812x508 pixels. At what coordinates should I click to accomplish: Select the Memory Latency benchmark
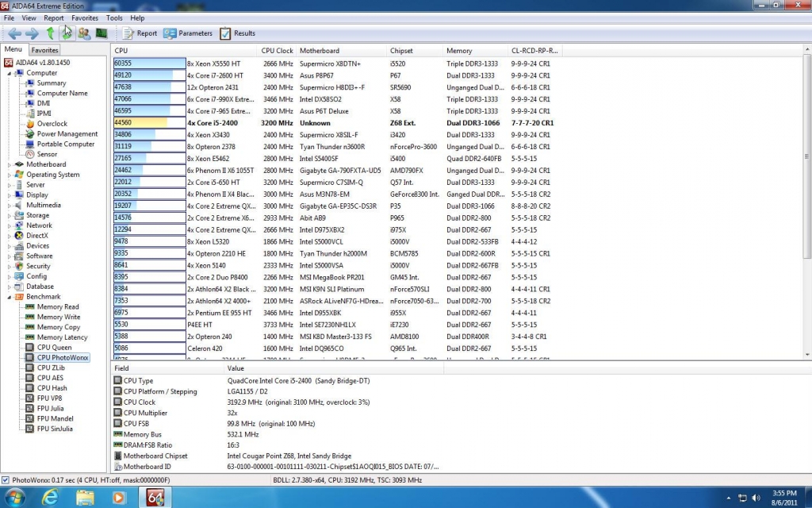point(61,337)
